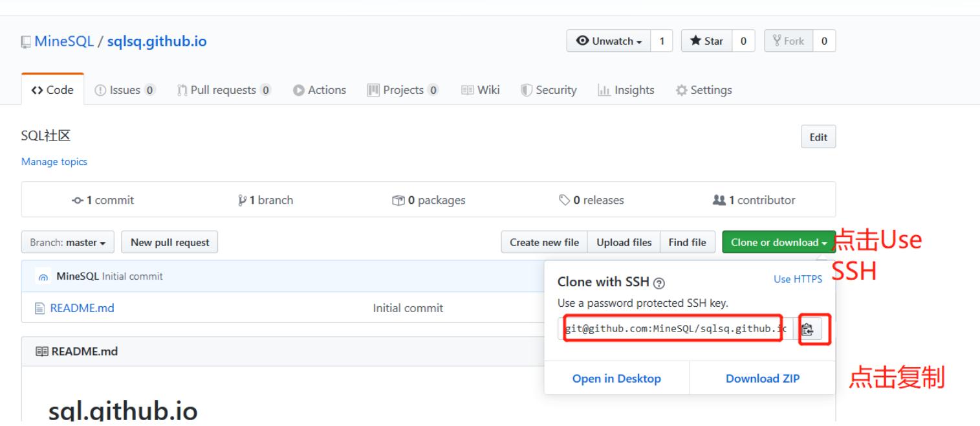This screenshot has height=426, width=980.
Task: Go to the repository Settings tab
Action: (704, 90)
